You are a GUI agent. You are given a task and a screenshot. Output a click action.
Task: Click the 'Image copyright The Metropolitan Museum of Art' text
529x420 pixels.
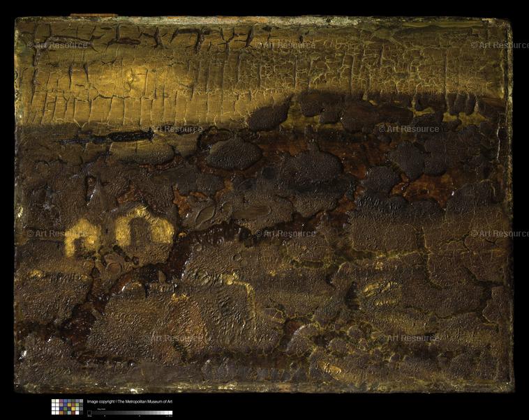pyautogui.click(x=130, y=401)
